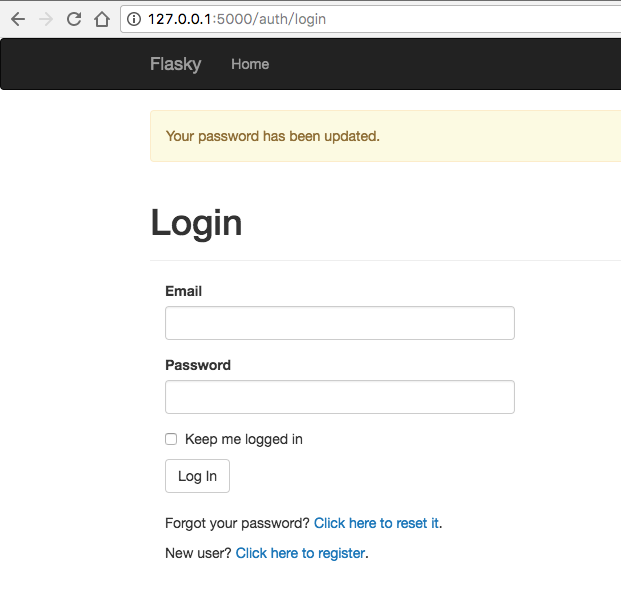This screenshot has height=612, width=621.
Task: Open the browser home page icon
Action: point(101,19)
